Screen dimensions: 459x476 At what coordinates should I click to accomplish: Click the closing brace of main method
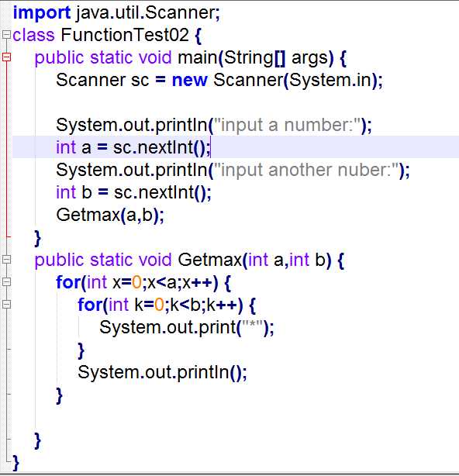(x=38, y=238)
